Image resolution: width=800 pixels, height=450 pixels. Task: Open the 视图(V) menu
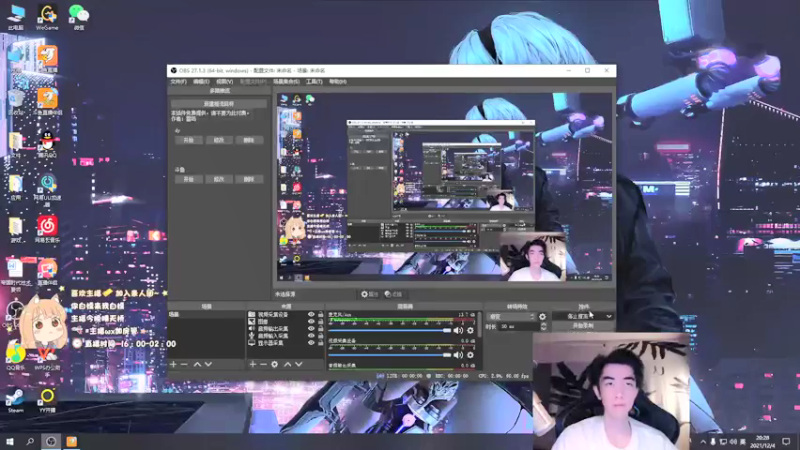pyautogui.click(x=224, y=82)
